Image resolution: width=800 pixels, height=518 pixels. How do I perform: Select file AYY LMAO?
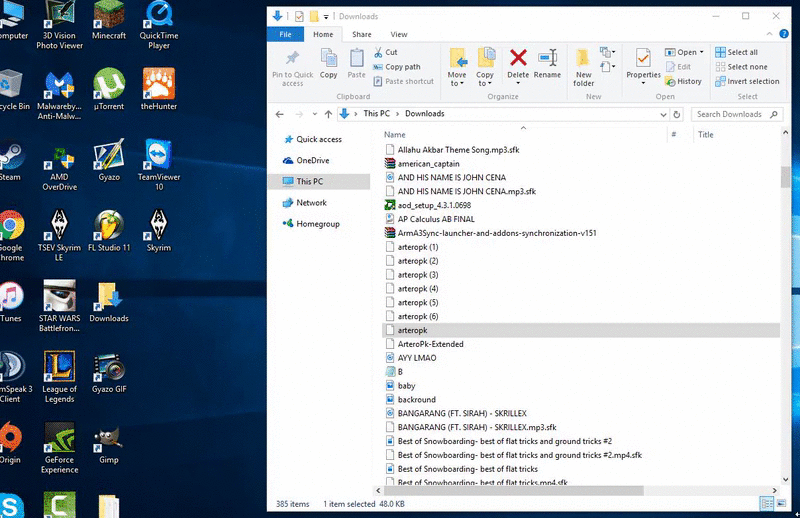point(417,358)
